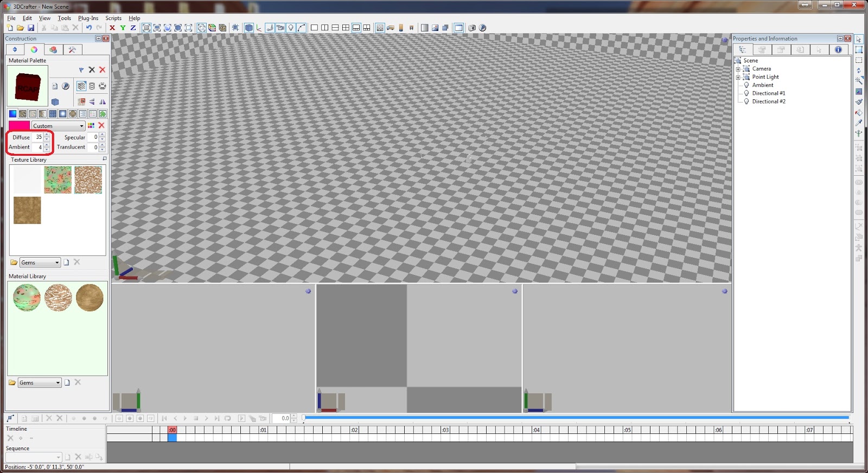Select the tan sand texture thumbnail

(27, 210)
